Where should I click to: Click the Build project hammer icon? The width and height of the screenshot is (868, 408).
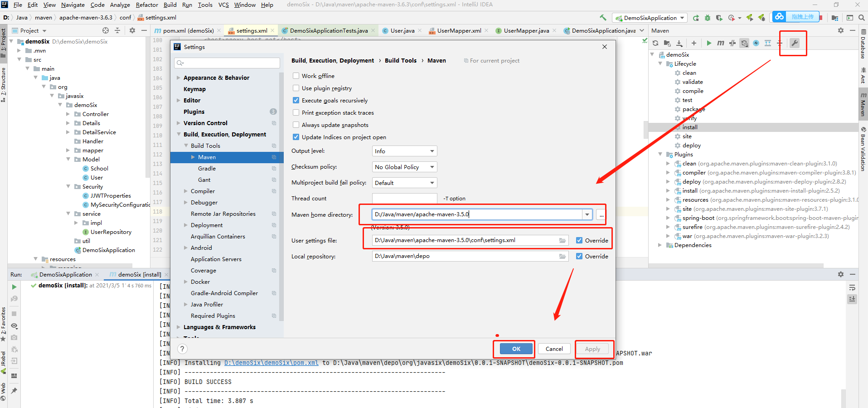(x=603, y=18)
